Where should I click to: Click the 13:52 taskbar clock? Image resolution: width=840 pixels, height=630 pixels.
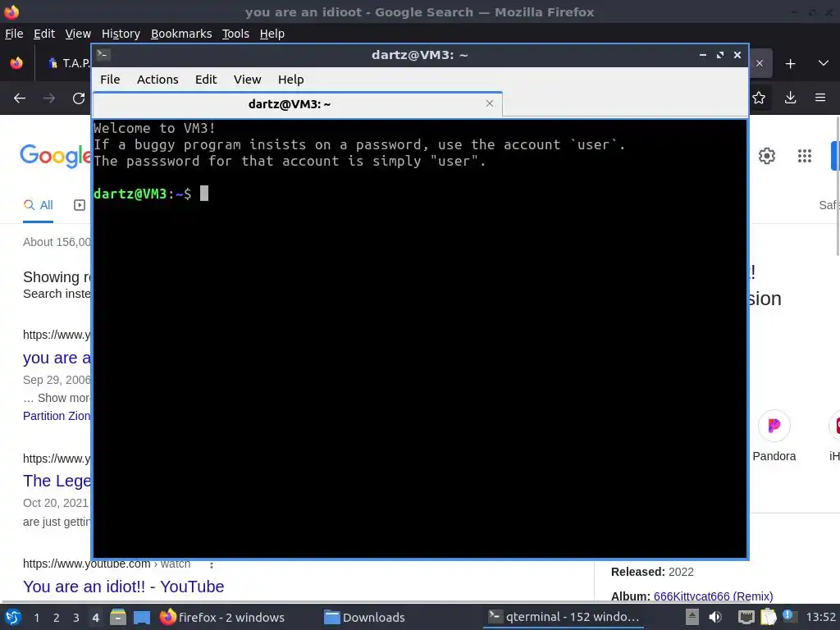click(x=820, y=617)
